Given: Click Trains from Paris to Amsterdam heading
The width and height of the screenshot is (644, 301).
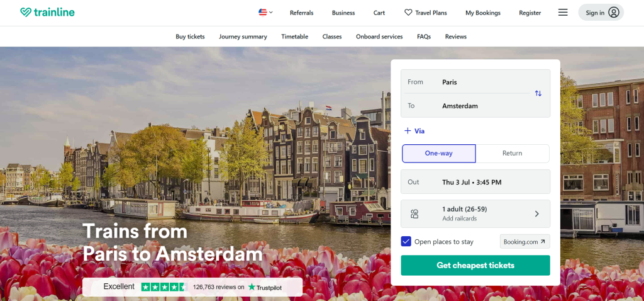Looking at the screenshot, I should [x=172, y=242].
